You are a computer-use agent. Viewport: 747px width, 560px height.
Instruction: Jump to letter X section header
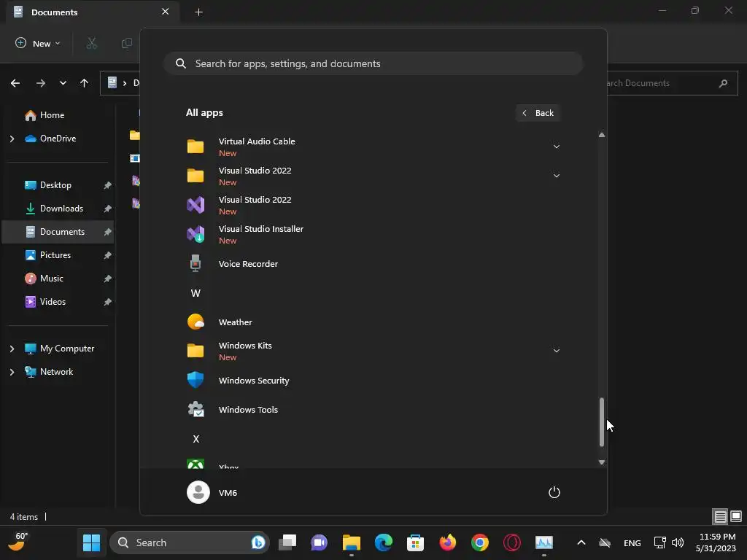click(196, 439)
